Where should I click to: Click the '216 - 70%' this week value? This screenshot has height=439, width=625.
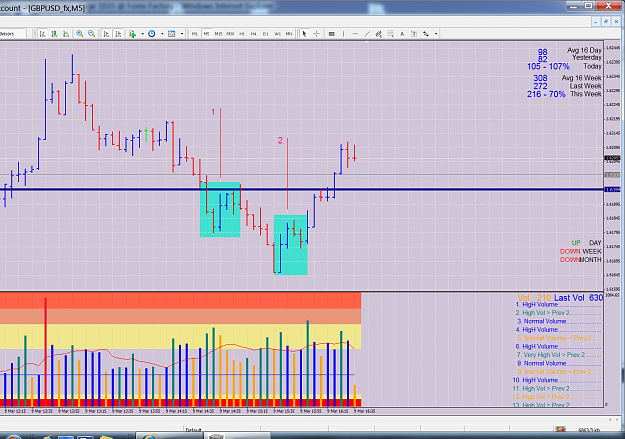coord(546,94)
